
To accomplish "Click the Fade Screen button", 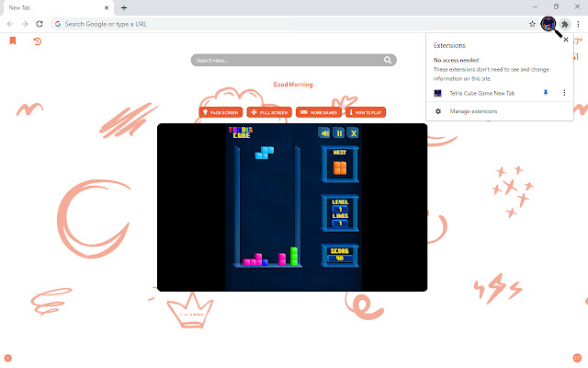I will pyautogui.click(x=220, y=112).
